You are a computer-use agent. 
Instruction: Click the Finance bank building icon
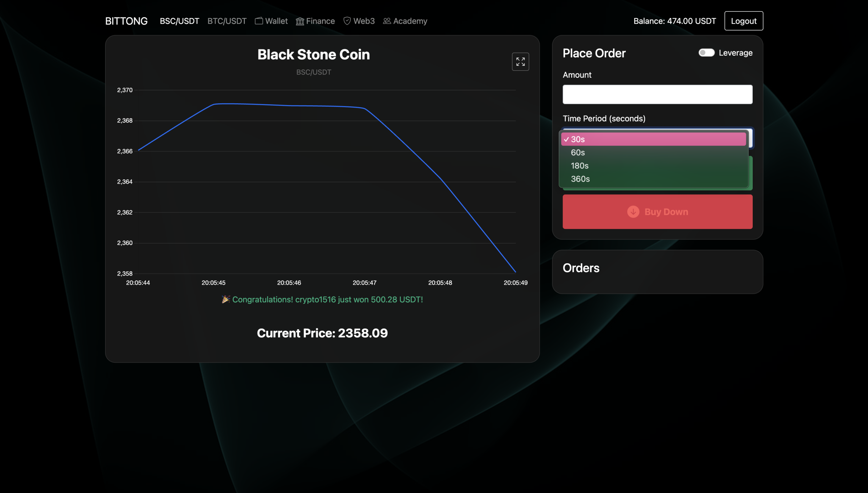click(300, 21)
